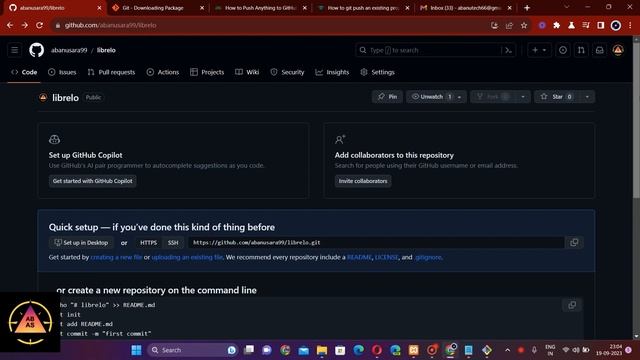Expand the Fork options dropdown arrow
Viewport: 640px width, 360px height.
pos(523,97)
